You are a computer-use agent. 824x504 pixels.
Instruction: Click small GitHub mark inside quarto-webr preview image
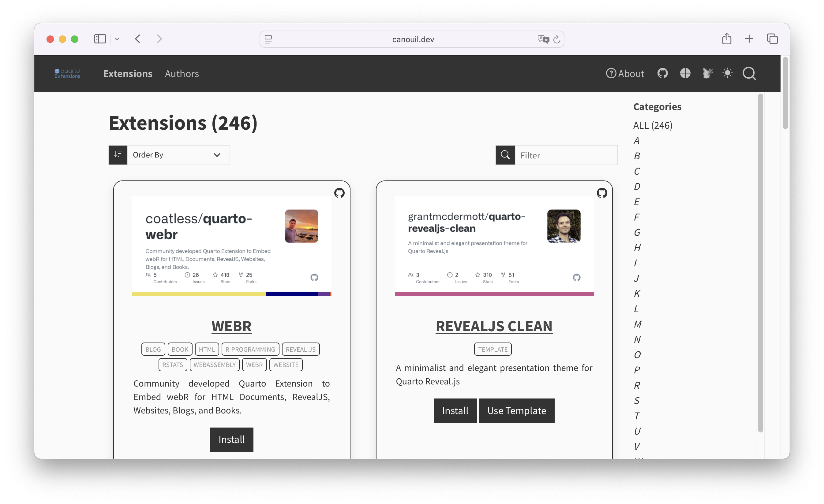[314, 277]
